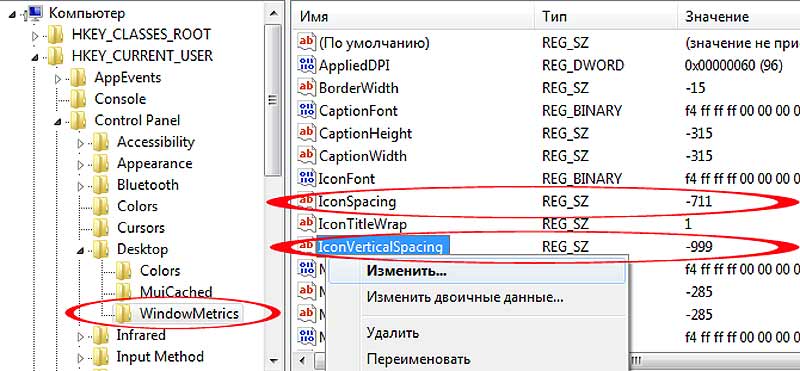
Task: Click DWORD icon of AppliedDPI value
Action: pos(306,65)
